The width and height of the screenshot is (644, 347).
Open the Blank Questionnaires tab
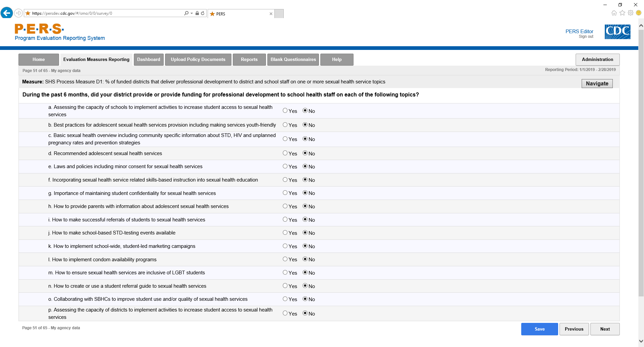[x=293, y=60]
